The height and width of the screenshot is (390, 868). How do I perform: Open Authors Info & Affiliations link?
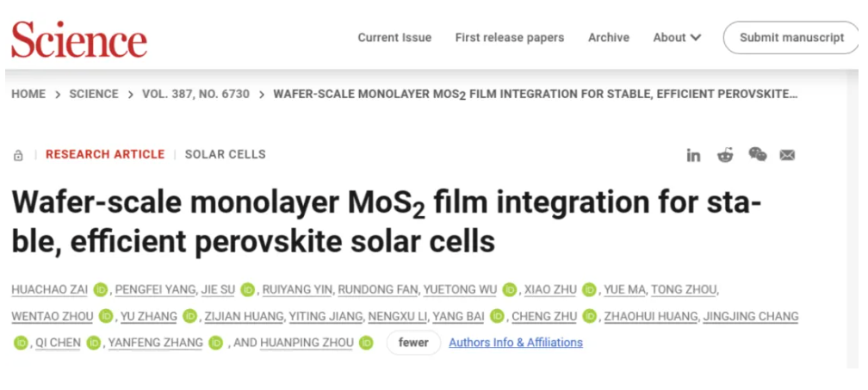click(515, 343)
